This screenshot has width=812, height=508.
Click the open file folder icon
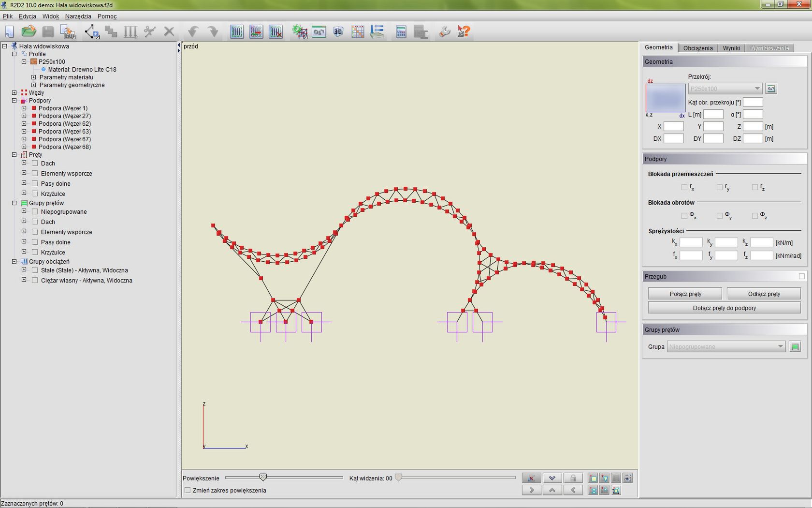coord(29,32)
